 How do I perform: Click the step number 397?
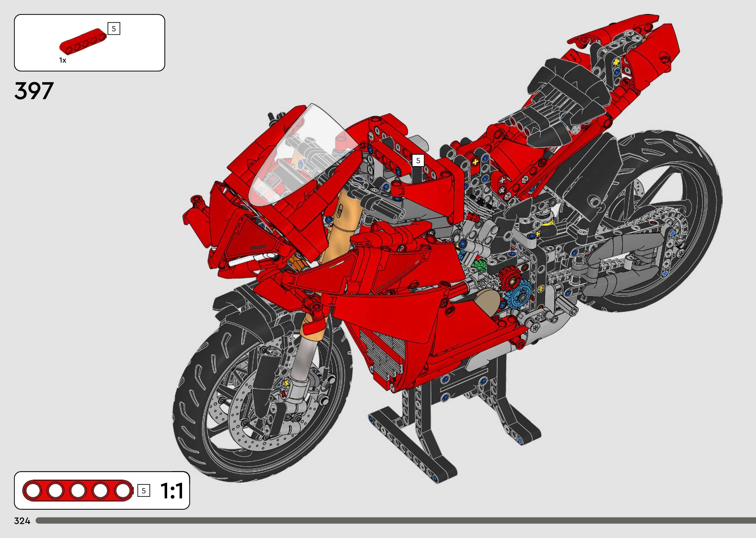(34, 91)
